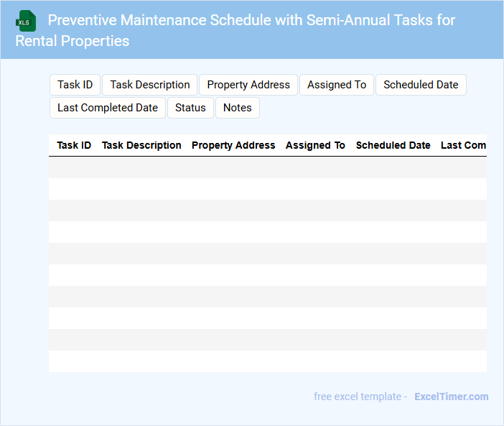Click the green XLS file icon

coord(27,21)
